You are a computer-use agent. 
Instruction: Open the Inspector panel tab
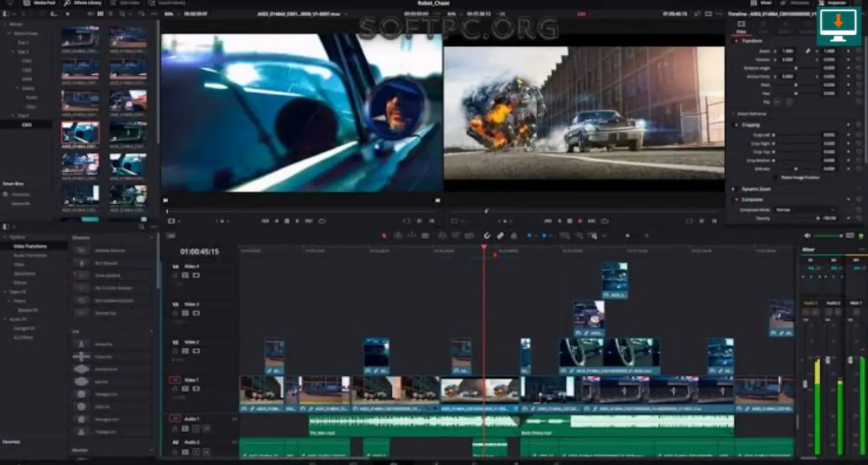coord(832,3)
